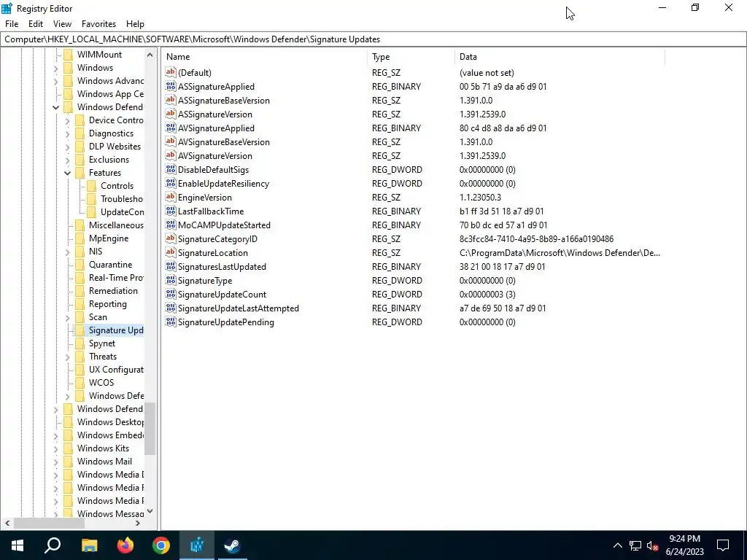Click the SignatureLocation string icon
The height and width of the screenshot is (560, 747).
coord(171,253)
